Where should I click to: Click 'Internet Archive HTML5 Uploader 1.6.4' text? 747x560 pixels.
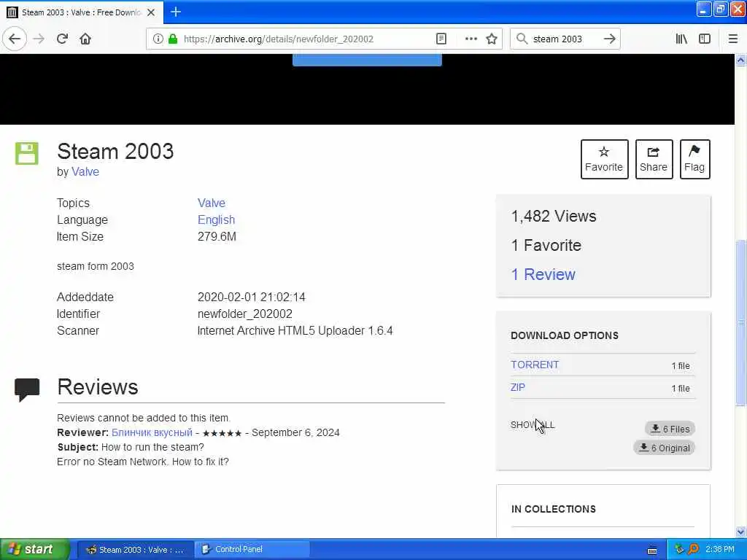pos(295,330)
